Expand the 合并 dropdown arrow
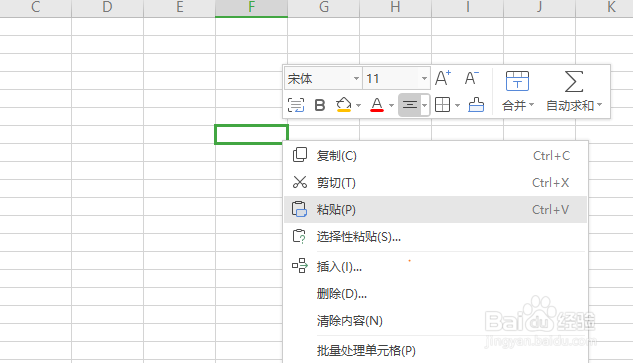The height and width of the screenshot is (363, 633). 531,105
